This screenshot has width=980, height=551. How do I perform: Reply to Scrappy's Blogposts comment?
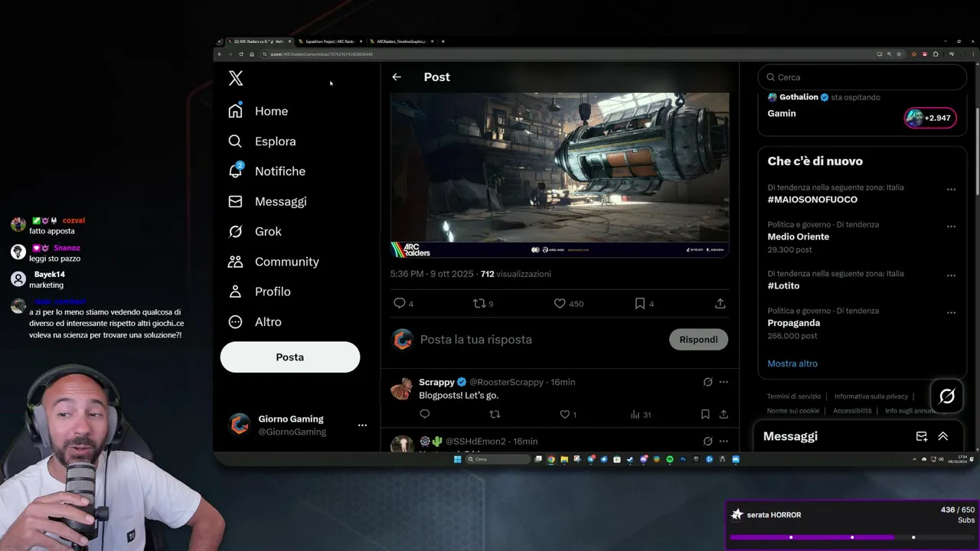click(425, 414)
